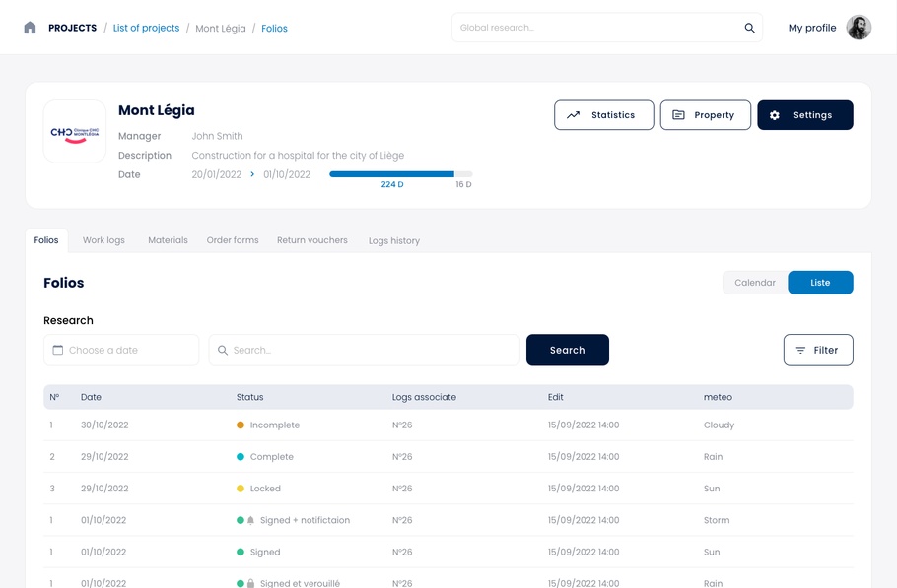Switch to the Work logs tab

click(x=103, y=240)
